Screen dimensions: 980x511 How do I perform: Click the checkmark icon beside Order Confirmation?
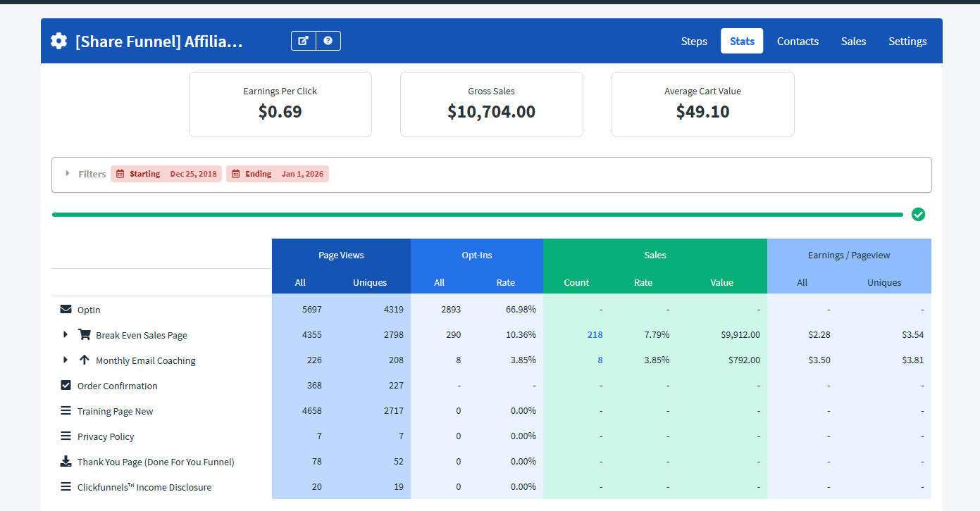click(x=66, y=385)
